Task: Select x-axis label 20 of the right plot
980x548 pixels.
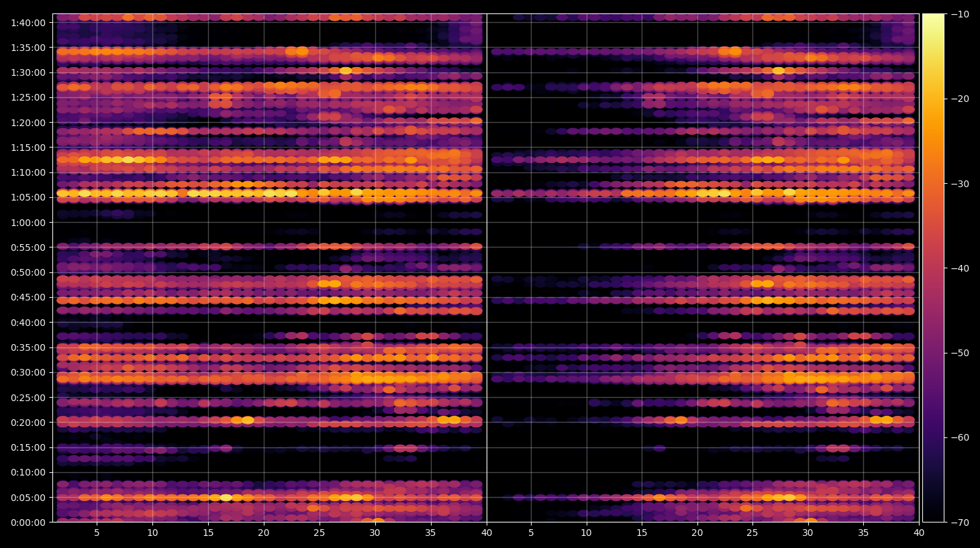Action: click(x=697, y=533)
